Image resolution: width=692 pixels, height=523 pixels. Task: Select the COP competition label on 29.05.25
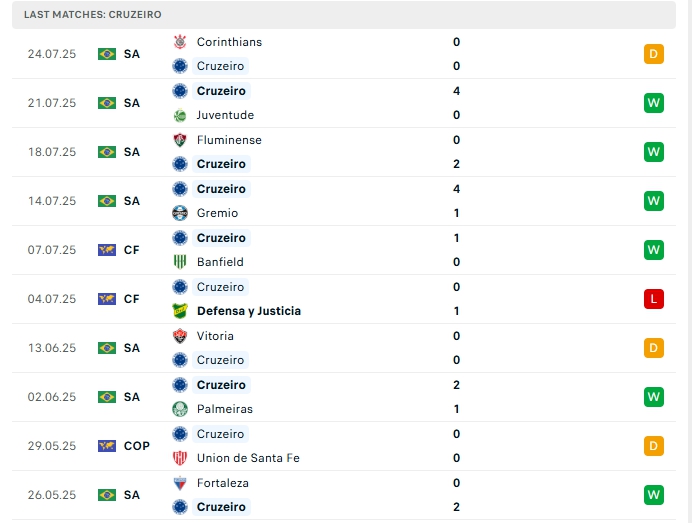(137, 446)
